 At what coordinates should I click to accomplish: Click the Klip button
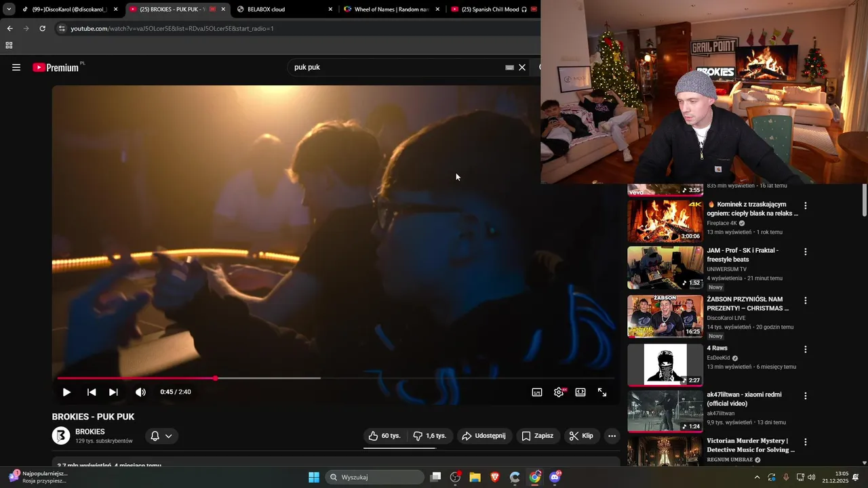(x=582, y=436)
